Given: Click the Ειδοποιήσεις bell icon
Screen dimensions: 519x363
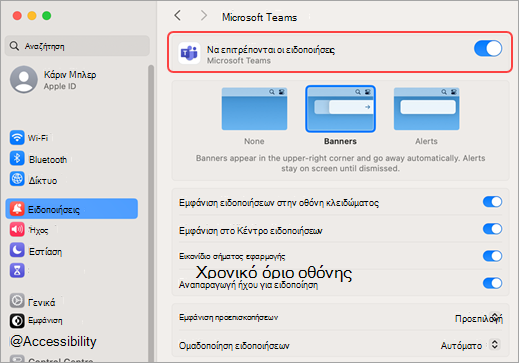Looking at the screenshot, I should tap(17, 209).
